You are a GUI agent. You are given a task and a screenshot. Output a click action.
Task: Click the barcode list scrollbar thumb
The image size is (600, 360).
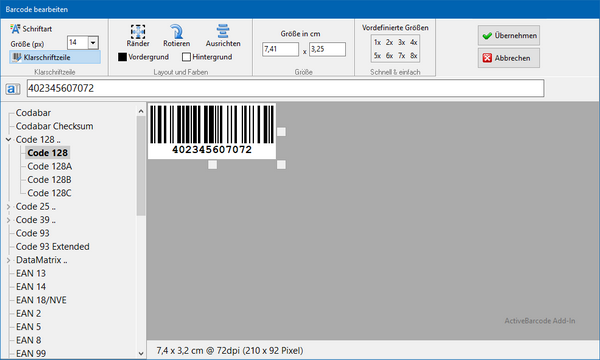pos(141,166)
